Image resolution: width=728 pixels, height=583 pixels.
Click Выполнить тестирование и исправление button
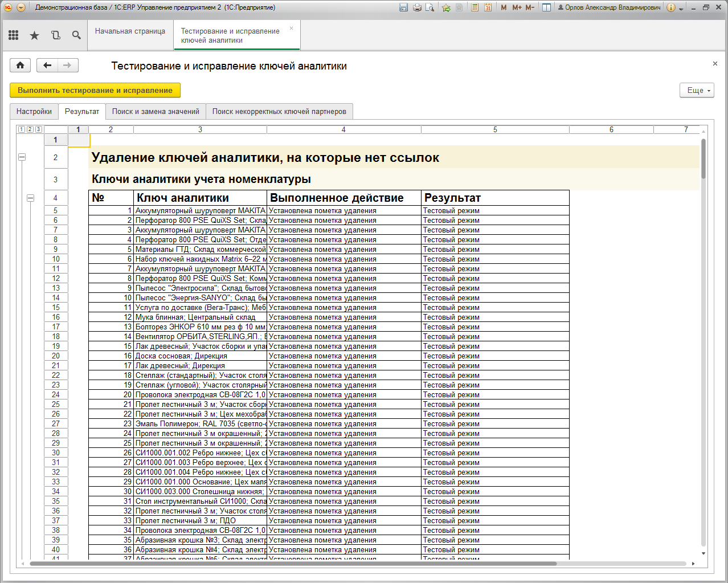pyautogui.click(x=95, y=90)
